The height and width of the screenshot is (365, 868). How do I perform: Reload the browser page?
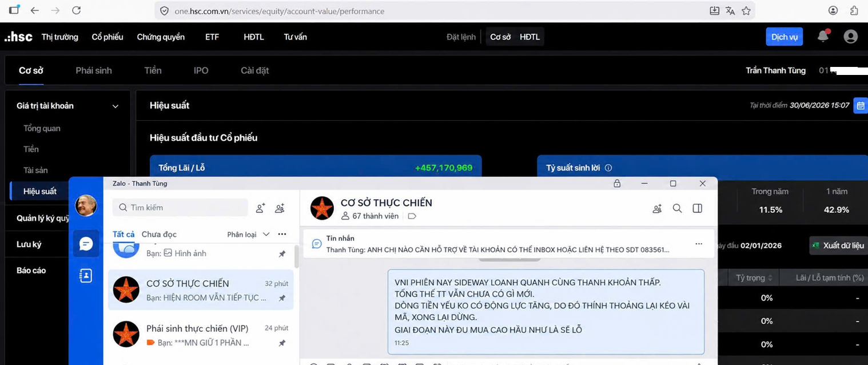76,10
